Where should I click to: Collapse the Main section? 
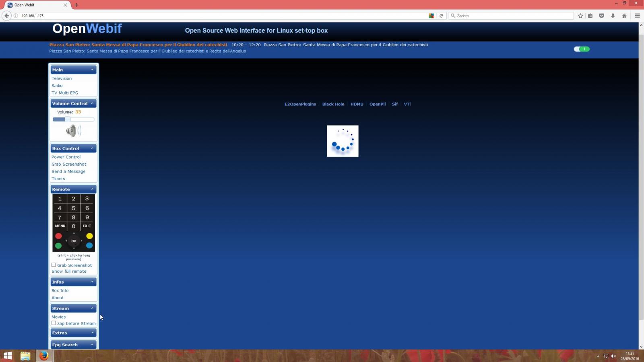pos(92,70)
